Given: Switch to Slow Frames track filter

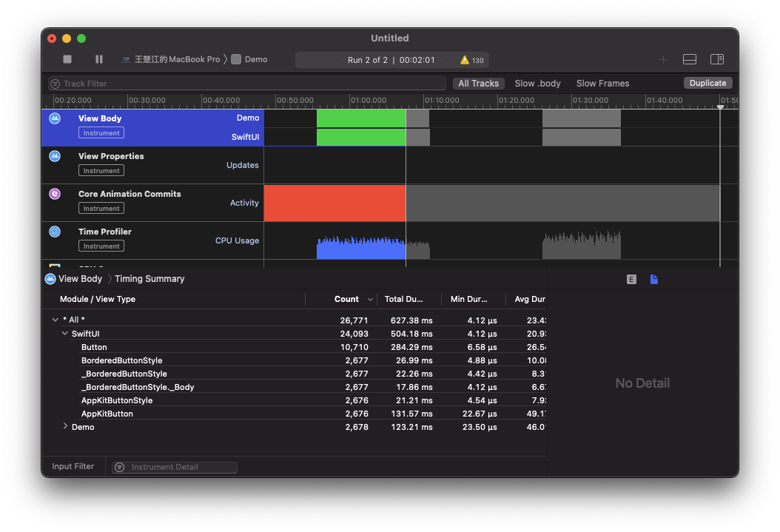Looking at the screenshot, I should pyautogui.click(x=602, y=84).
